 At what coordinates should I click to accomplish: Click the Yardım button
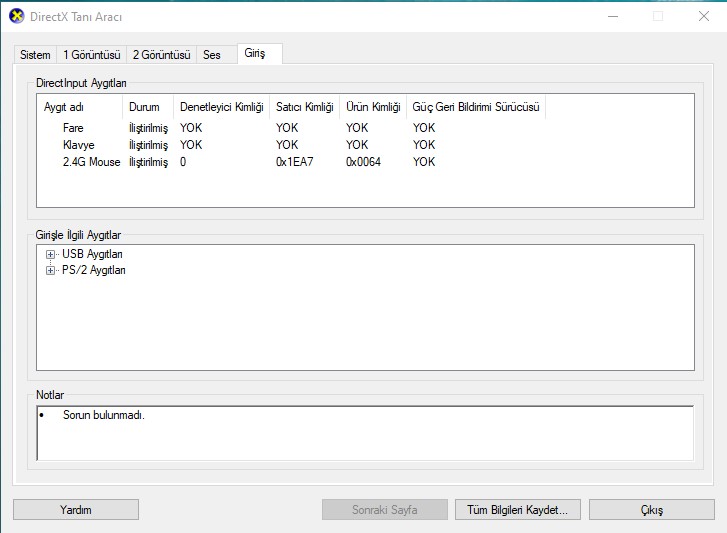pos(76,510)
